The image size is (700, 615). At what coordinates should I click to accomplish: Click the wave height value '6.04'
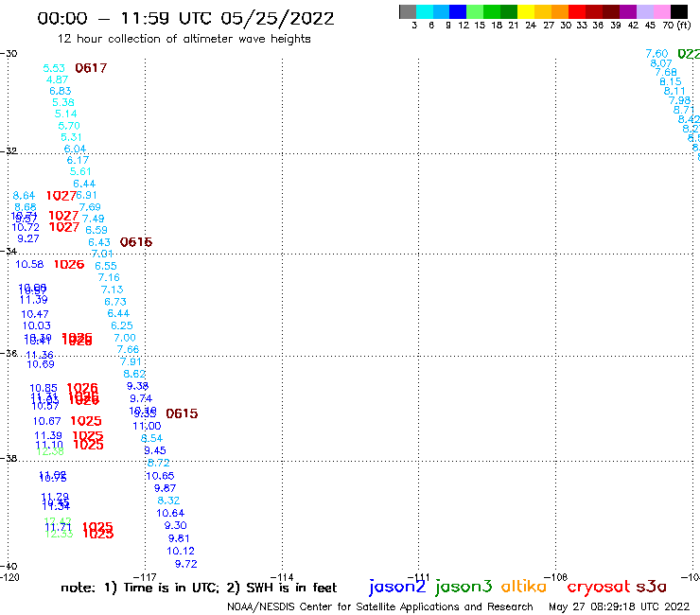click(75, 149)
